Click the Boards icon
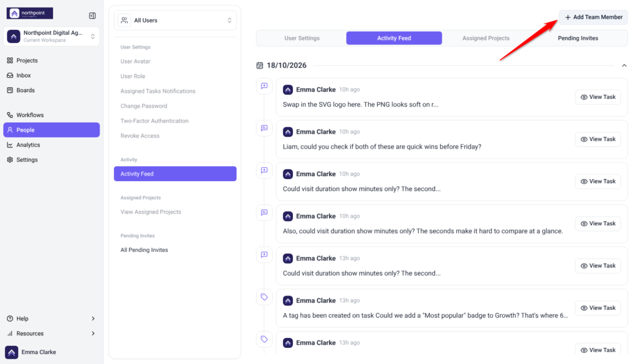The image size is (638, 364). point(10,90)
